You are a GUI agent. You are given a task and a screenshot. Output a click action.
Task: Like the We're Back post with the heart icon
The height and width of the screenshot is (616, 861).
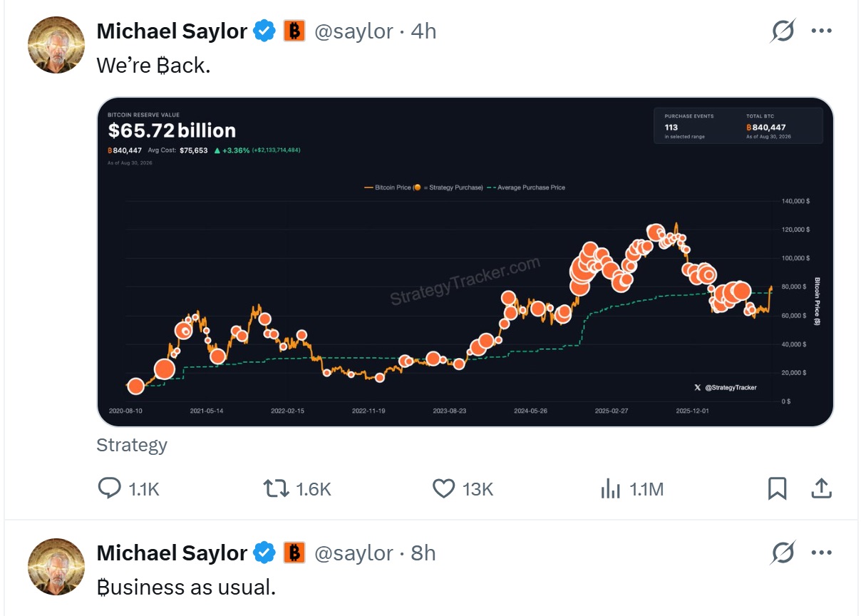coord(444,488)
